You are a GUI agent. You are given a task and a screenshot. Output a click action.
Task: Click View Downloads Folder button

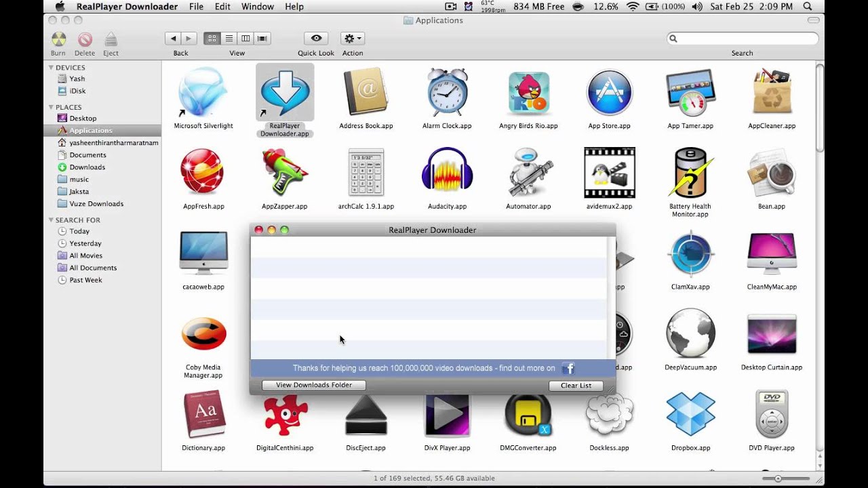[x=314, y=385]
